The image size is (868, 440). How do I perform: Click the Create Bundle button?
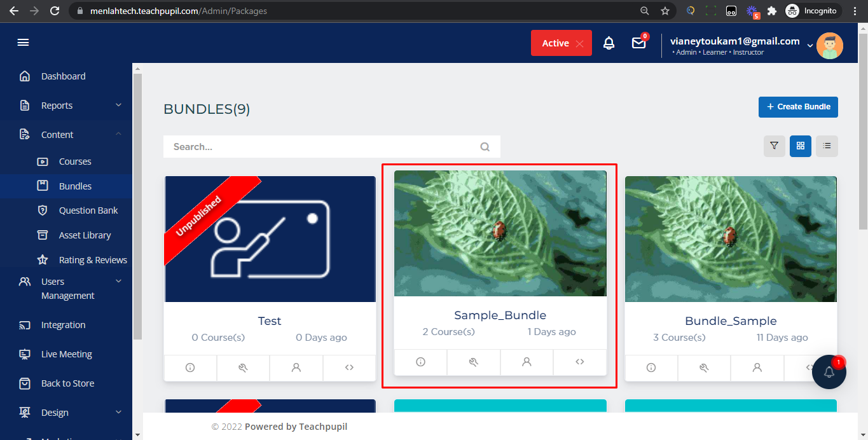798,107
